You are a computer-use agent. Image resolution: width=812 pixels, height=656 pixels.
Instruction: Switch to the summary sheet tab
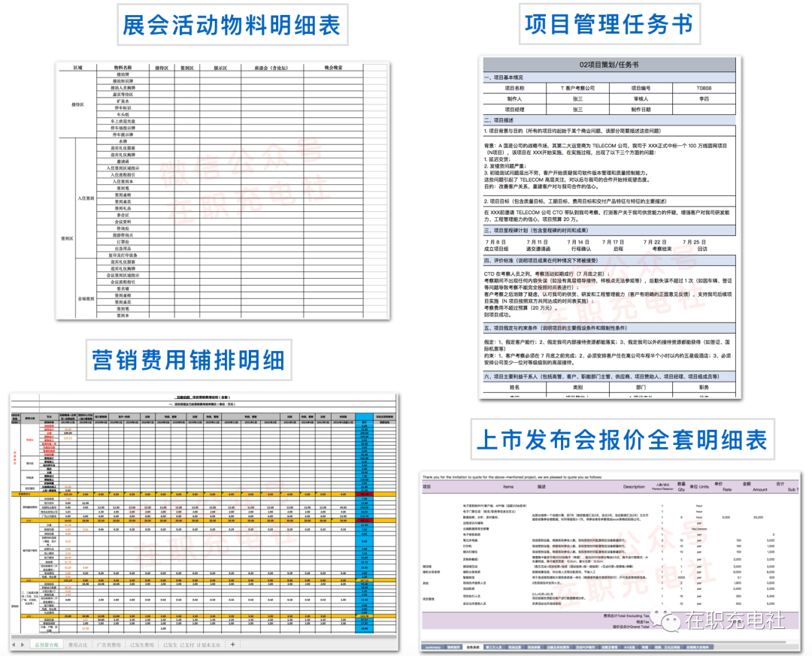coord(433,646)
